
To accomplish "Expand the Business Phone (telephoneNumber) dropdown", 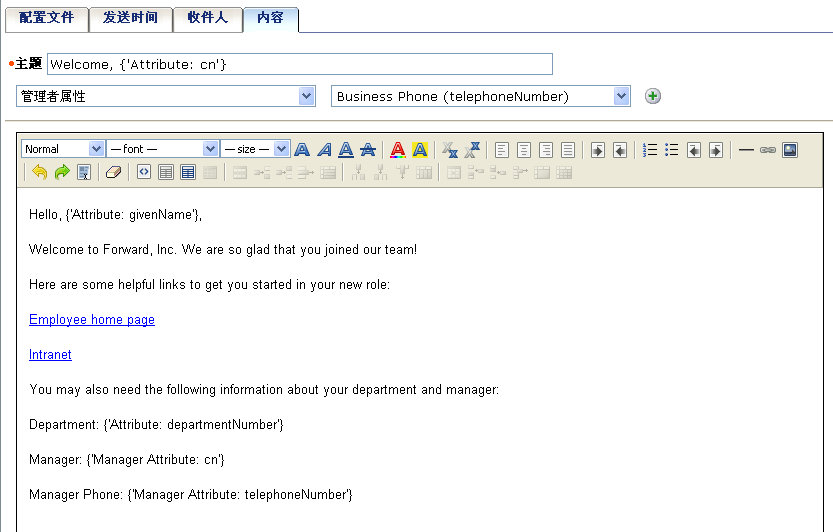I will tap(481, 96).
